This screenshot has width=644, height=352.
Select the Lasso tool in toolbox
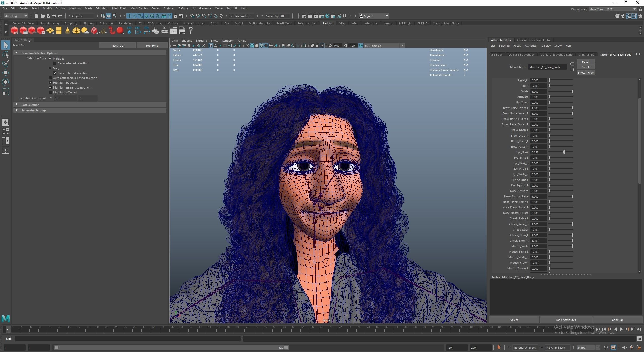(x=6, y=55)
